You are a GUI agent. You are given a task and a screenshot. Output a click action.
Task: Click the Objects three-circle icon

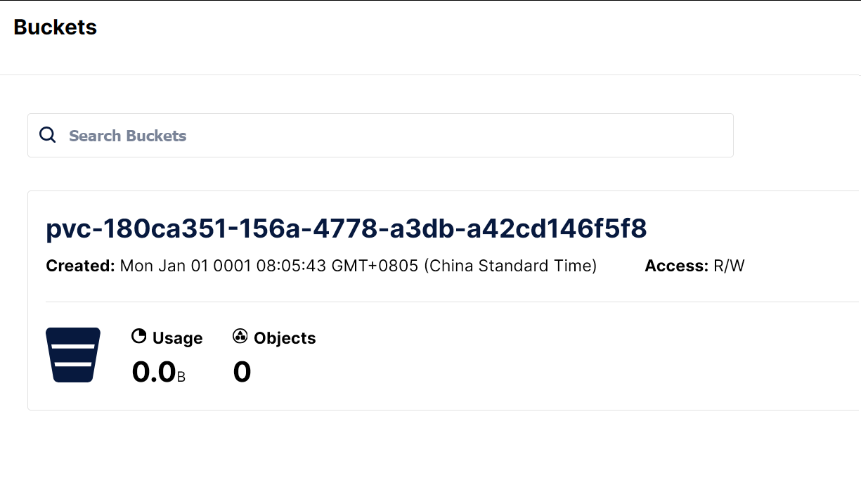[240, 337]
